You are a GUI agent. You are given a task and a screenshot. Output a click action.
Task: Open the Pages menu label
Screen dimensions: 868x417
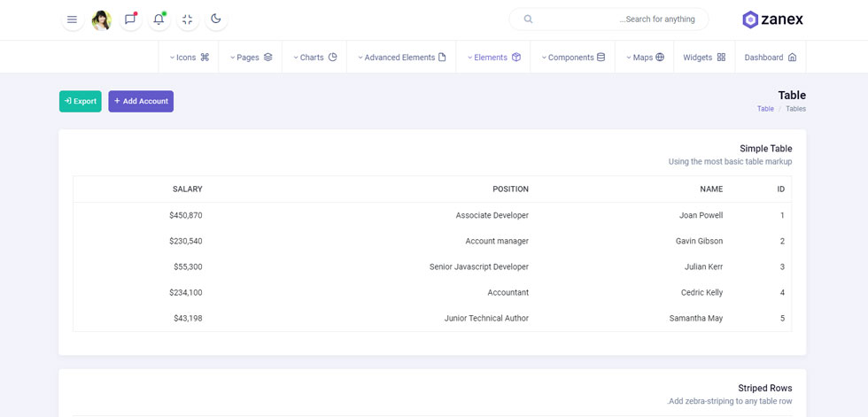coord(248,58)
